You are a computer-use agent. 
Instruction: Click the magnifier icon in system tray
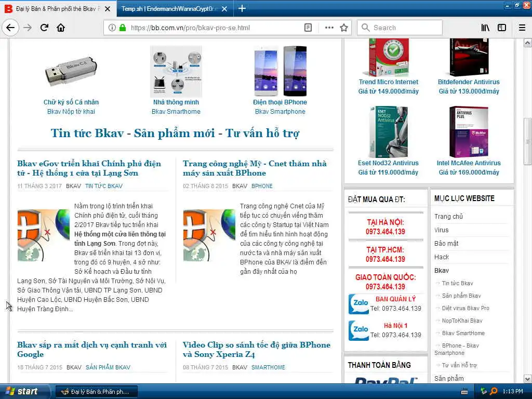(x=494, y=392)
